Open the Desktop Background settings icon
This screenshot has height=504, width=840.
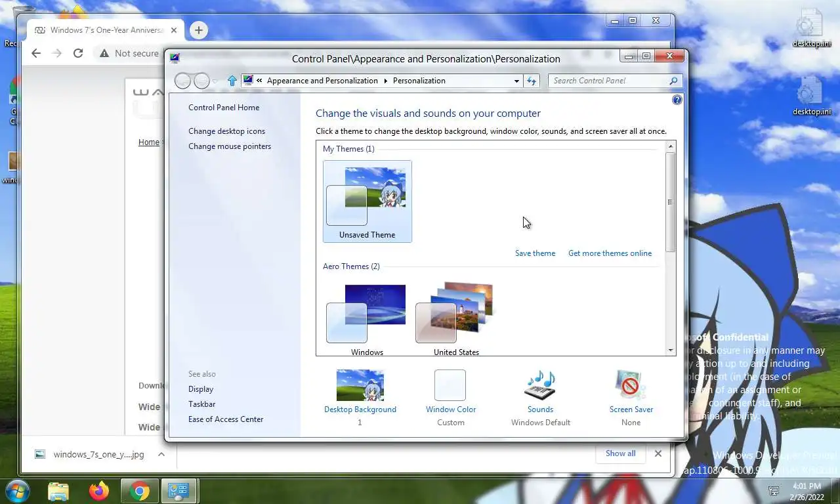tap(360, 386)
